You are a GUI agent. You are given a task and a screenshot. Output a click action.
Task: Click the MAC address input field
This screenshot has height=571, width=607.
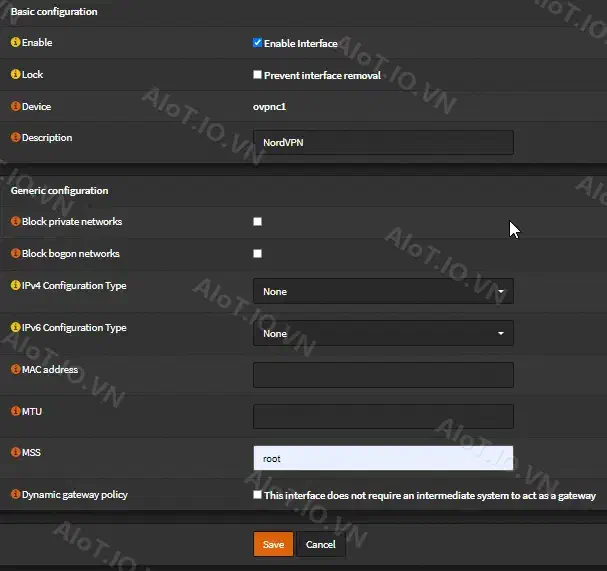383,375
